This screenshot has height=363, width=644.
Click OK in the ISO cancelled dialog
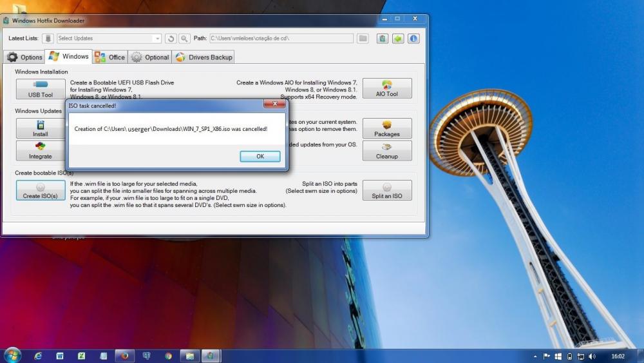[260, 157]
